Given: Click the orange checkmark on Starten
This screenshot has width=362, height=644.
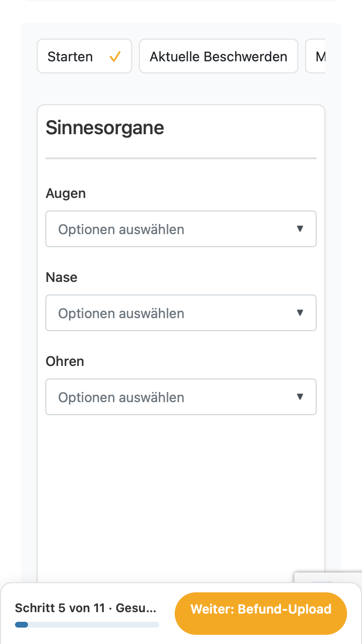Looking at the screenshot, I should (x=114, y=56).
